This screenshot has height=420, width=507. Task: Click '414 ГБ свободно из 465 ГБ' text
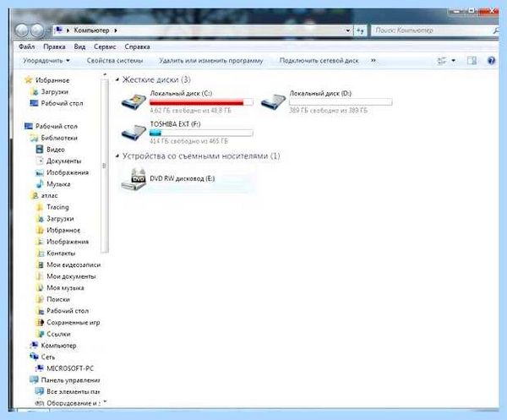[x=188, y=141]
